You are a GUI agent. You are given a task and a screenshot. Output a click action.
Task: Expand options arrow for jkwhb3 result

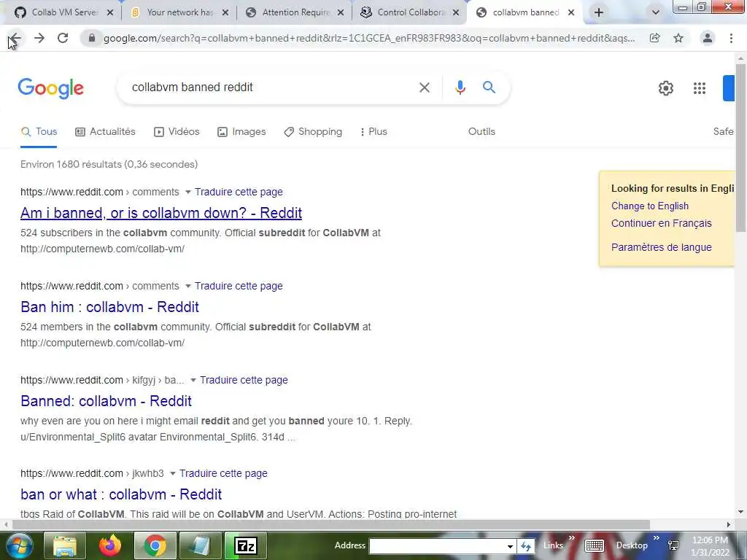pos(172,474)
